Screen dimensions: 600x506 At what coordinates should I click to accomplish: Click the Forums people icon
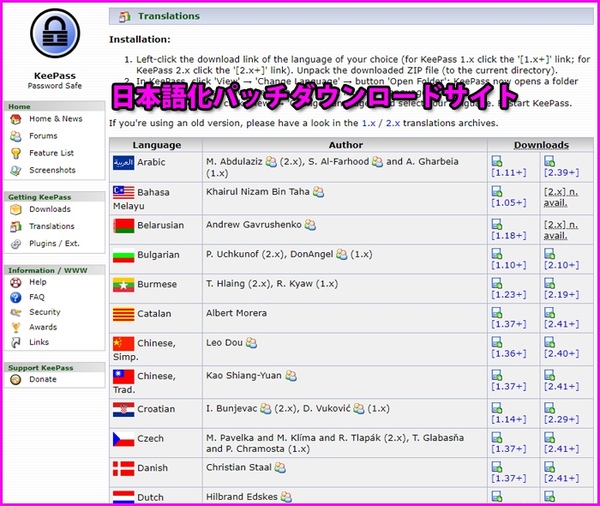16,136
